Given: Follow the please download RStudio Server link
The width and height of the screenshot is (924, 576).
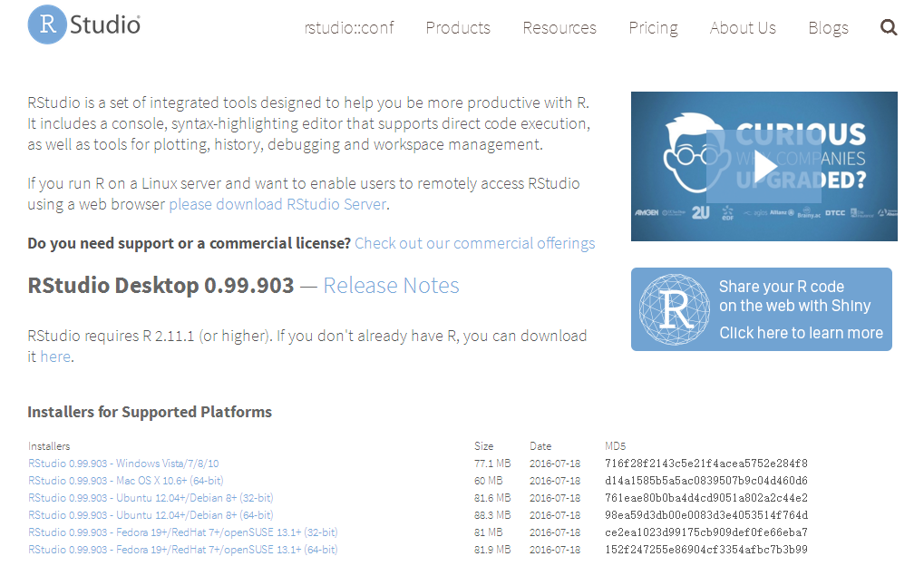Looking at the screenshot, I should pyautogui.click(x=277, y=204).
